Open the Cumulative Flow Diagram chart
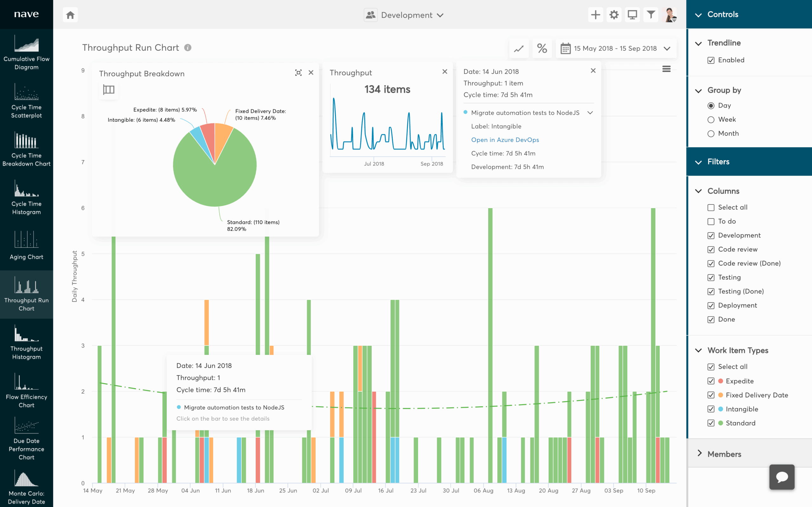Image resolution: width=812 pixels, height=507 pixels. coord(27,52)
